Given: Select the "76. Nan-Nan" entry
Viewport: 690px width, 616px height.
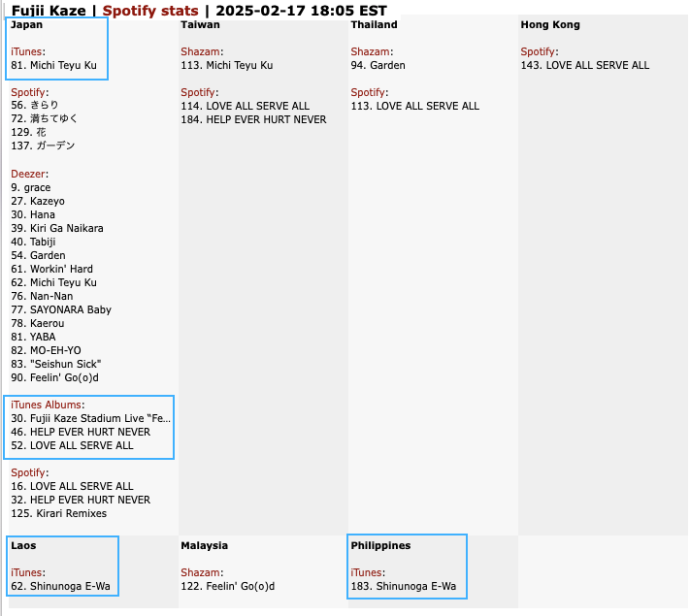Looking at the screenshot, I should (43, 296).
